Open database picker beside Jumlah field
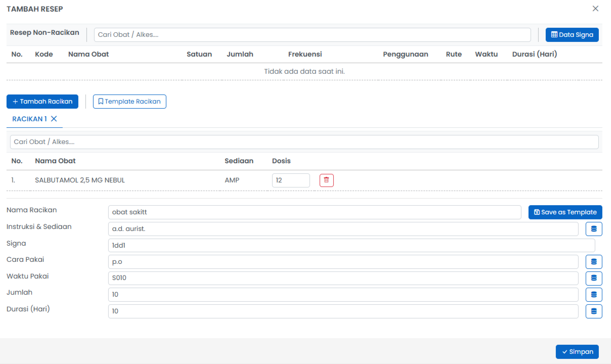This screenshot has width=611, height=364. 594,295
